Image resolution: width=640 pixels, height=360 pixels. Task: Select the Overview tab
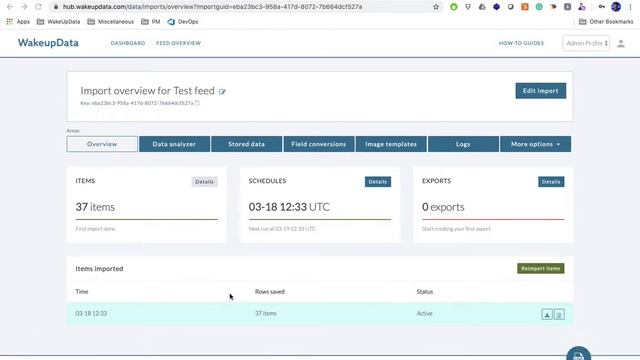coord(102,144)
